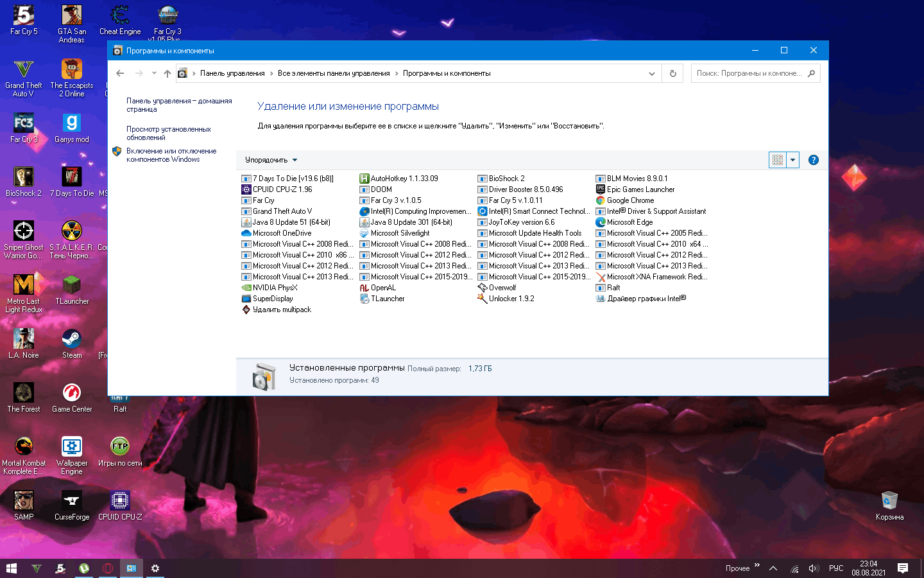The height and width of the screenshot is (578, 924).
Task: Select NVIDIA PhysX in the program list
Action: pos(269,288)
